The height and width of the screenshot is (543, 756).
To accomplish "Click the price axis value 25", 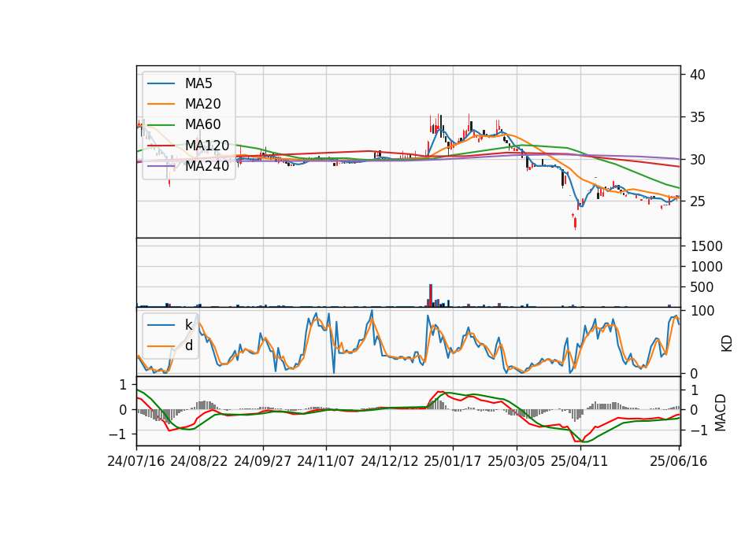I will (x=698, y=201).
